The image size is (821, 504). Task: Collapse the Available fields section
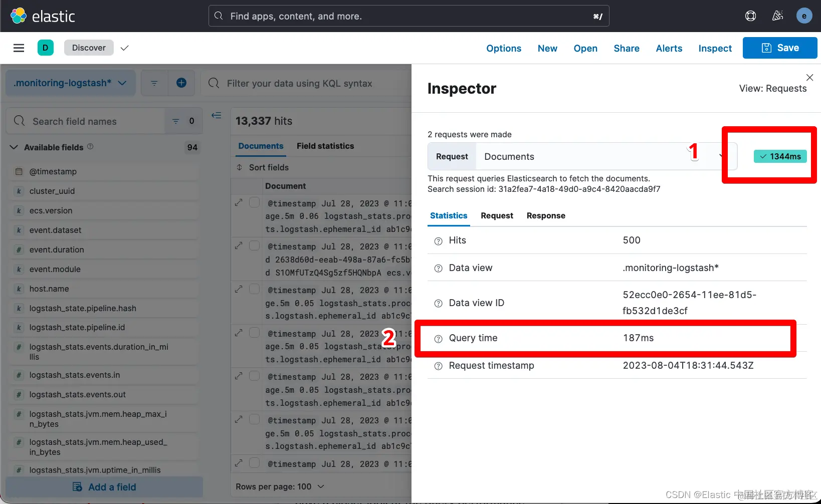14,147
